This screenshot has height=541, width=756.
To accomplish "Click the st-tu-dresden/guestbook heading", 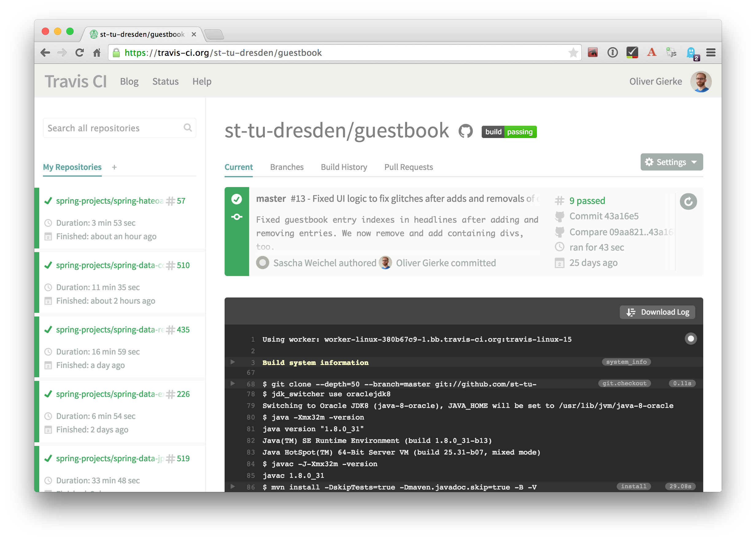I will click(x=337, y=130).
